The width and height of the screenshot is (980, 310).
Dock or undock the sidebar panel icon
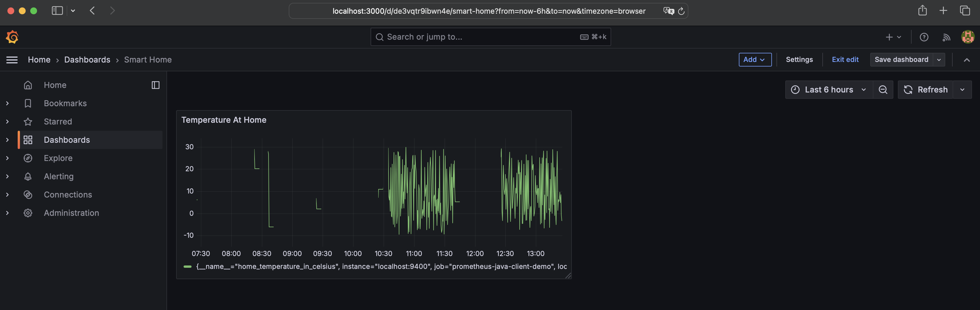tap(156, 85)
